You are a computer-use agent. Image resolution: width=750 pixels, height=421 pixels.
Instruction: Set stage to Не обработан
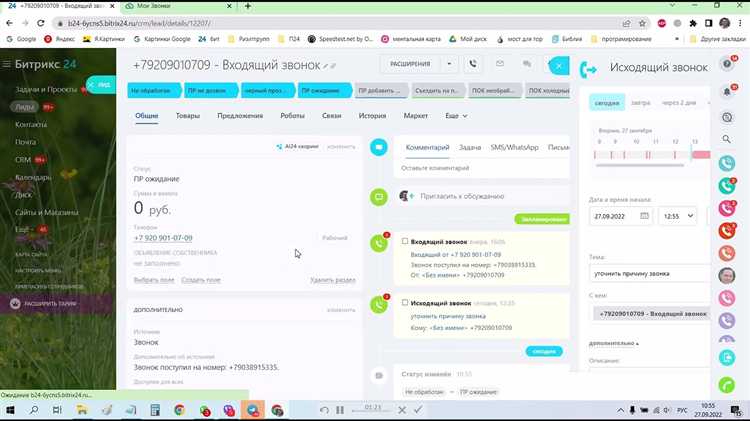pos(154,90)
